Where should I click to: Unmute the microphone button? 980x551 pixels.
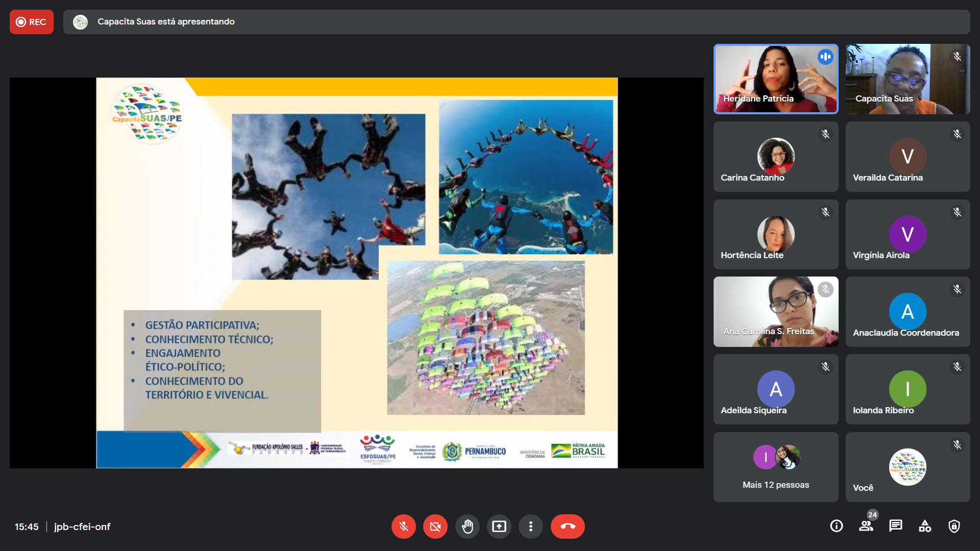[403, 527]
